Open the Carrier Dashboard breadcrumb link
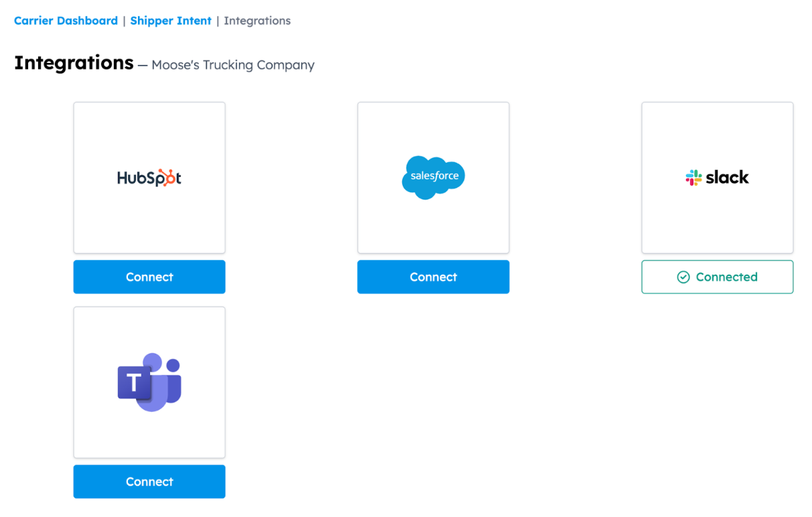The image size is (812, 517). click(66, 21)
